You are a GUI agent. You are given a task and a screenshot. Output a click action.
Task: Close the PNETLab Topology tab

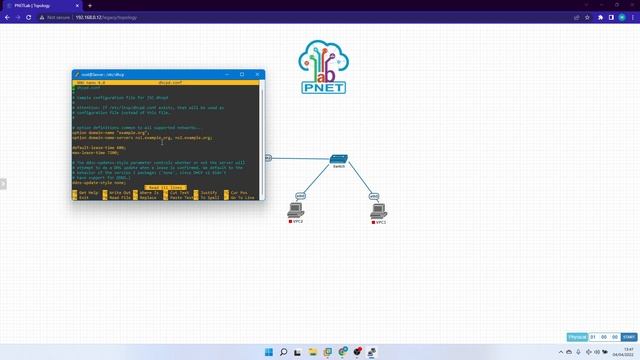77,6
